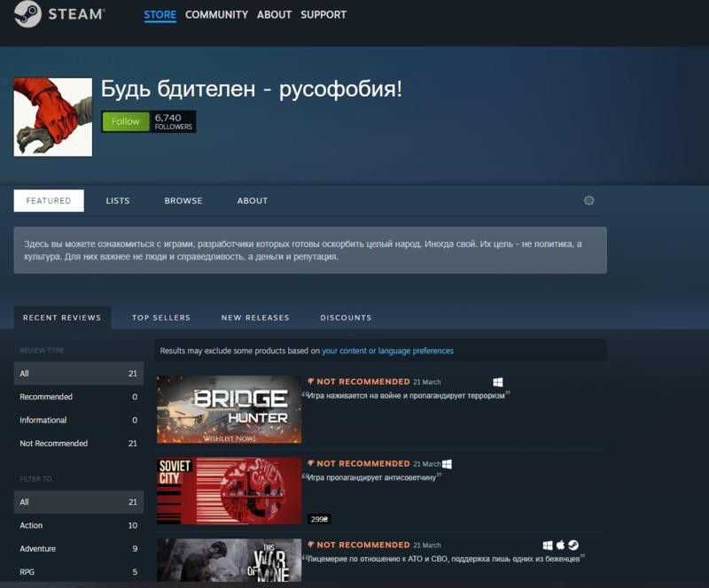Viewport: 709px width, 588px height.
Task: Open curator settings gear icon
Action: 588,200
